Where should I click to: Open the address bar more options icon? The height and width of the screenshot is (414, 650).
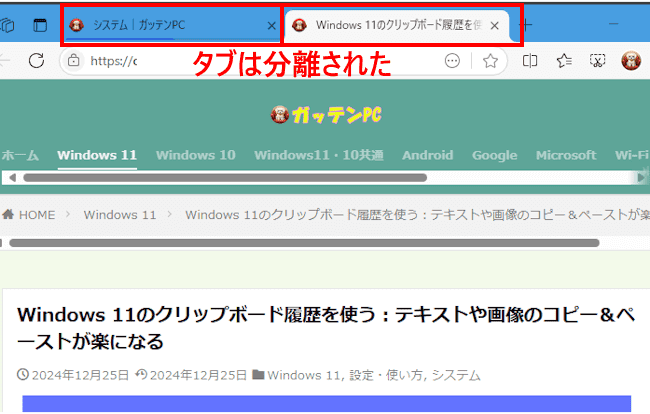452,61
